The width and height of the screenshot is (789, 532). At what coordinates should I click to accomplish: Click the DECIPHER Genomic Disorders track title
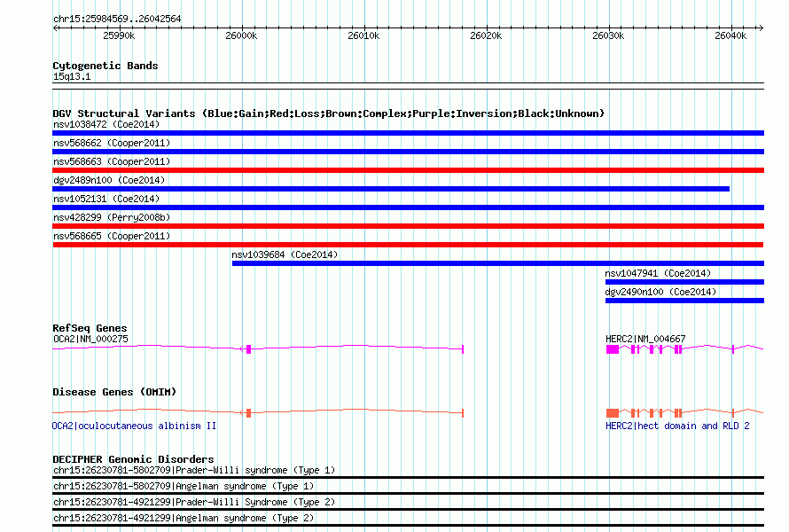[x=133, y=459]
